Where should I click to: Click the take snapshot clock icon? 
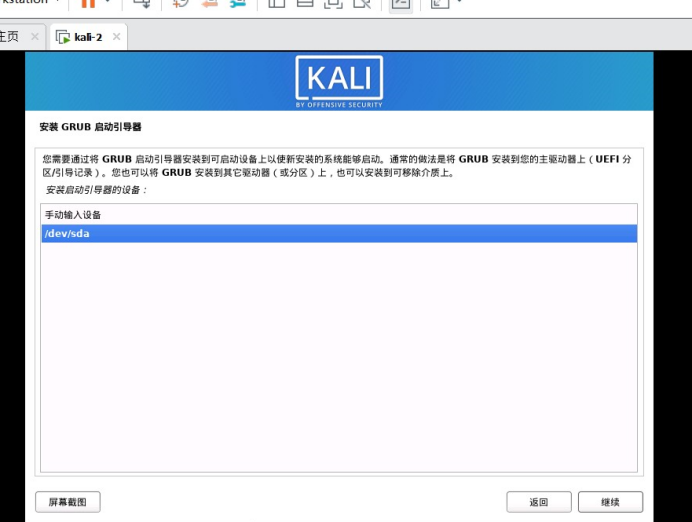181,4
